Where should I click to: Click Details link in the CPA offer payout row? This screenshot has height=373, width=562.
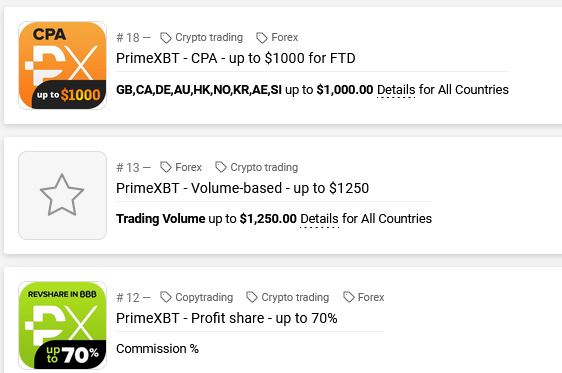click(x=396, y=90)
